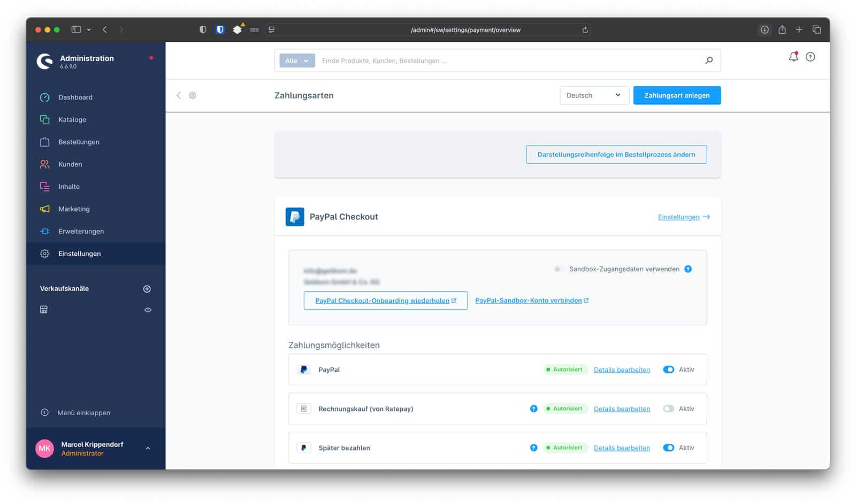Open the storefront sales channel icon
Screen dimensions: 856x504
44,310
